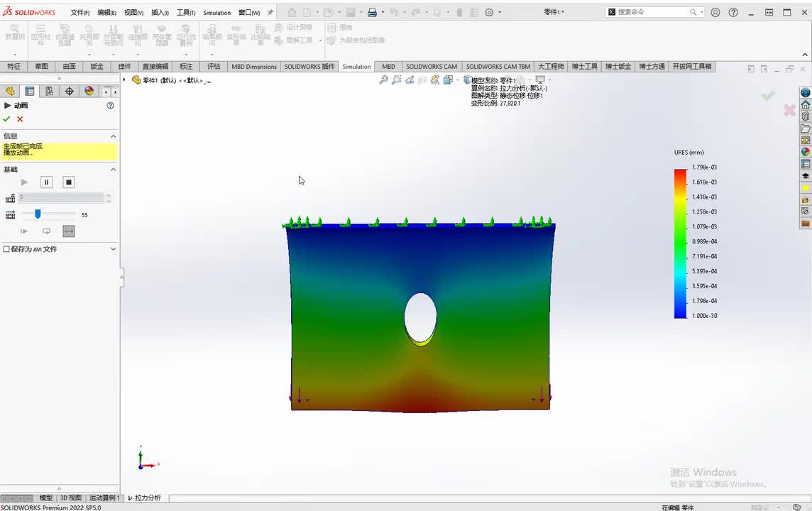Open the File Explorer folder icon

click(806, 128)
